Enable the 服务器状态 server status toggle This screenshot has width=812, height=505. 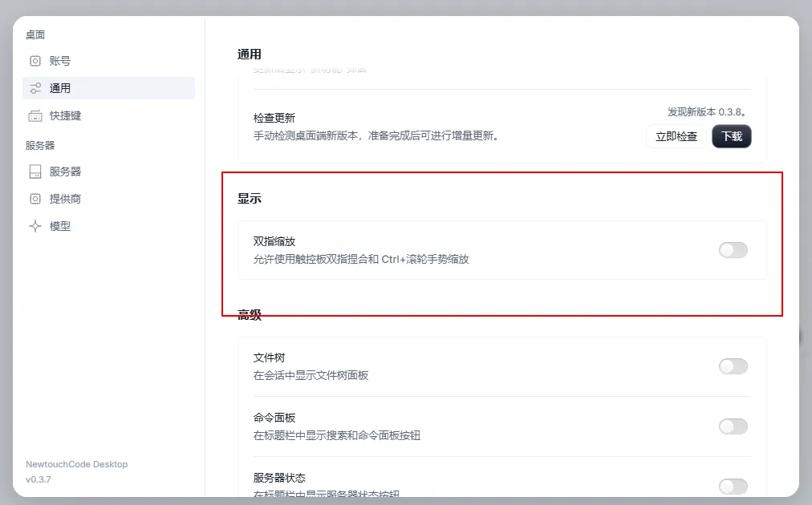(x=733, y=487)
